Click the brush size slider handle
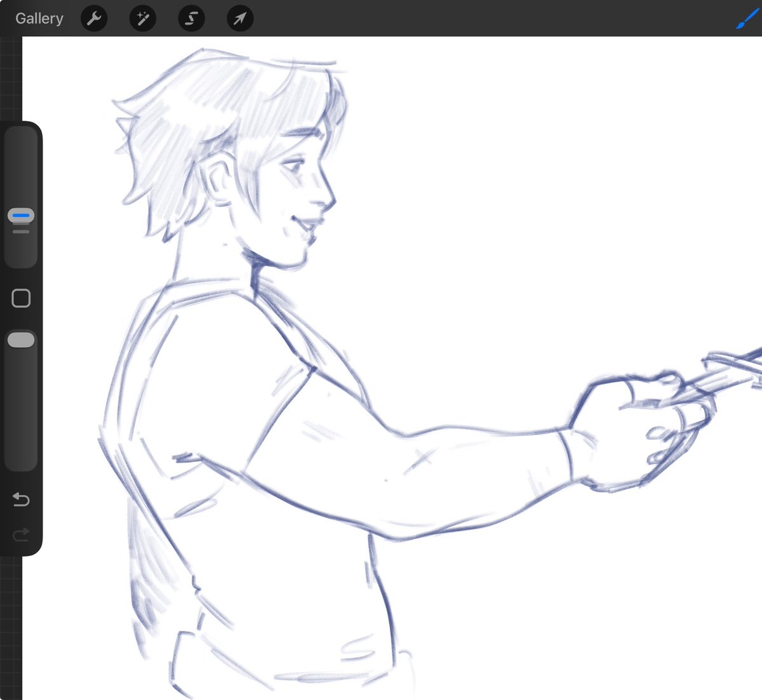This screenshot has height=700, width=762. (21, 216)
